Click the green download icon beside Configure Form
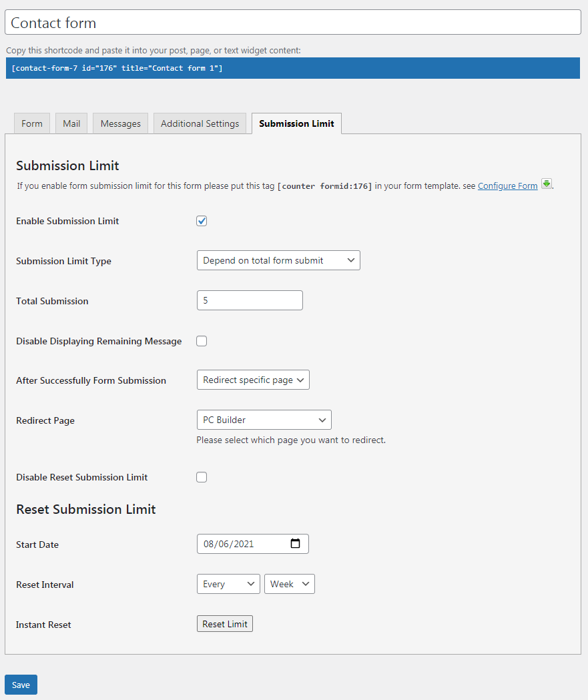588x700 pixels. (x=547, y=184)
